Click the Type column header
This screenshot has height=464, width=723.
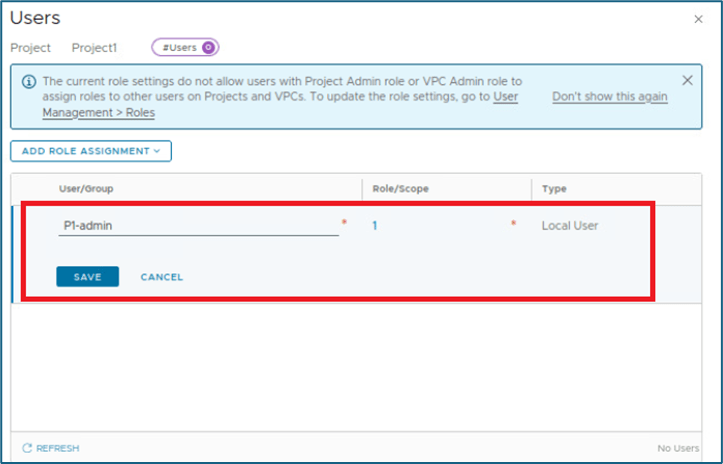click(554, 188)
